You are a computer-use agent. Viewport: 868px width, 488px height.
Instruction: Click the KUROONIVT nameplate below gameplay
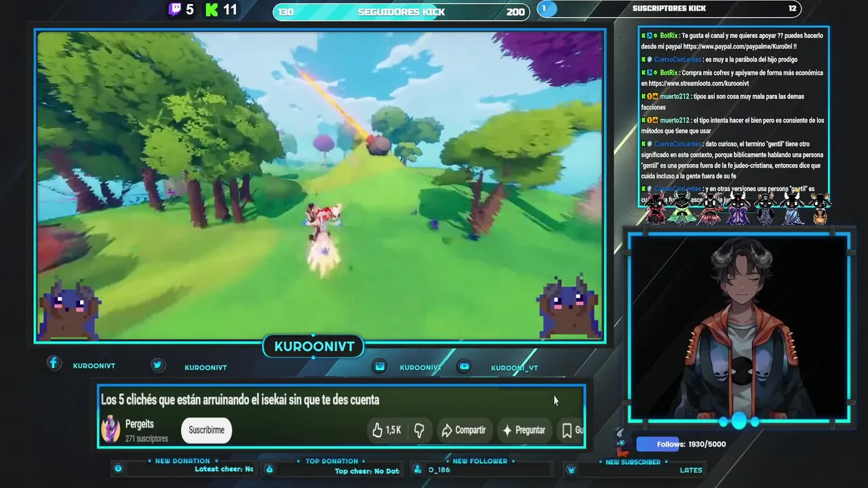pyautogui.click(x=314, y=346)
